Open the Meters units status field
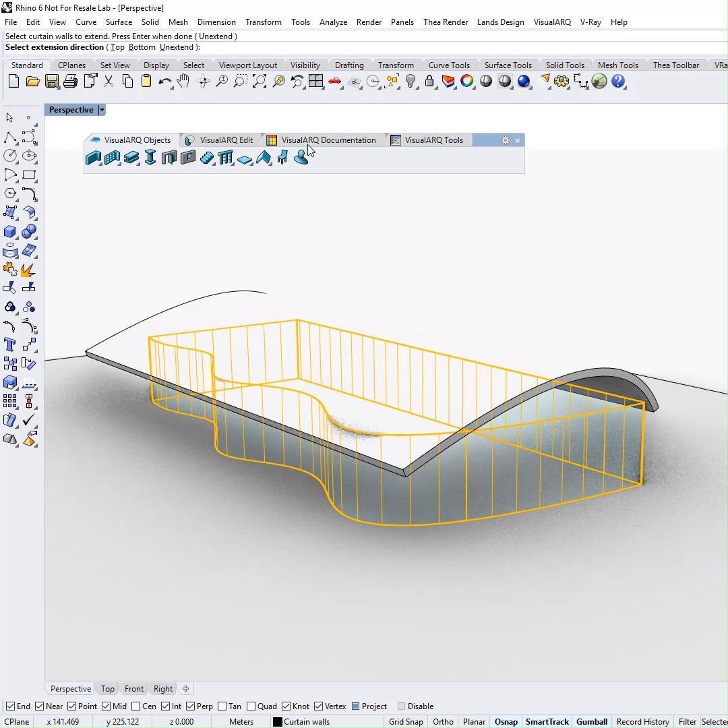Viewport: 728px width, 728px height. pos(241,721)
